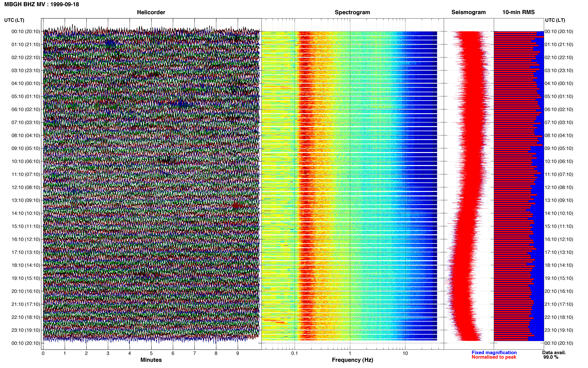Select the Seismogram panel heading
The height and width of the screenshot is (368, 588).
pos(469,12)
